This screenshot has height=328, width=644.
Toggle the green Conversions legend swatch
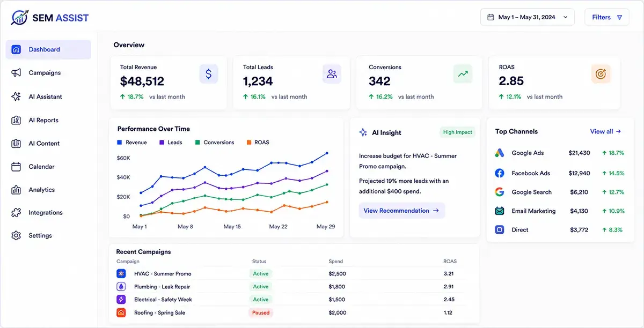[197, 143]
